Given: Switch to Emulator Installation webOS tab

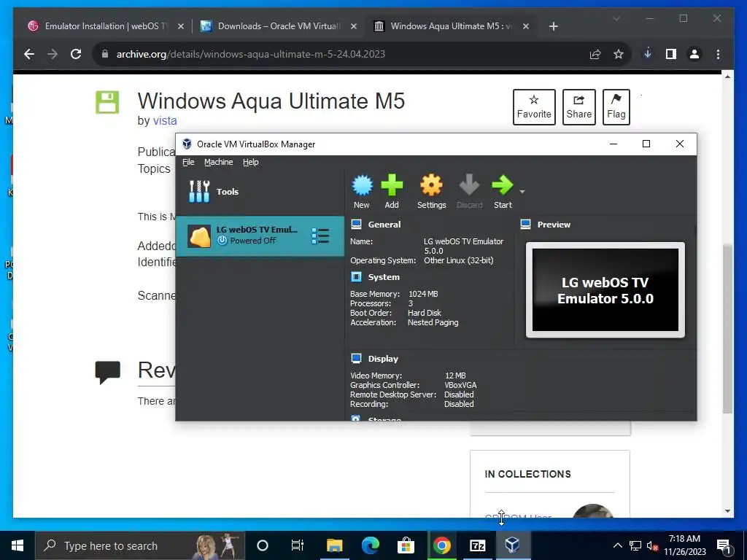Looking at the screenshot, I should pos(106,26).
